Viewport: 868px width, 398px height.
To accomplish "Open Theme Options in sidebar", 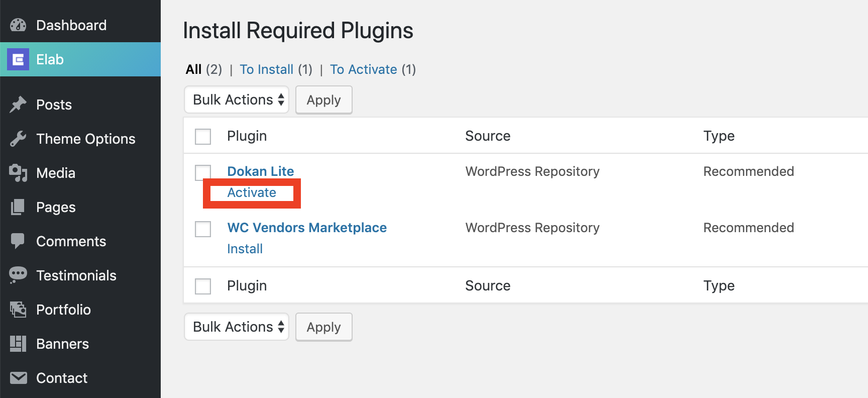I will [80, 139].
